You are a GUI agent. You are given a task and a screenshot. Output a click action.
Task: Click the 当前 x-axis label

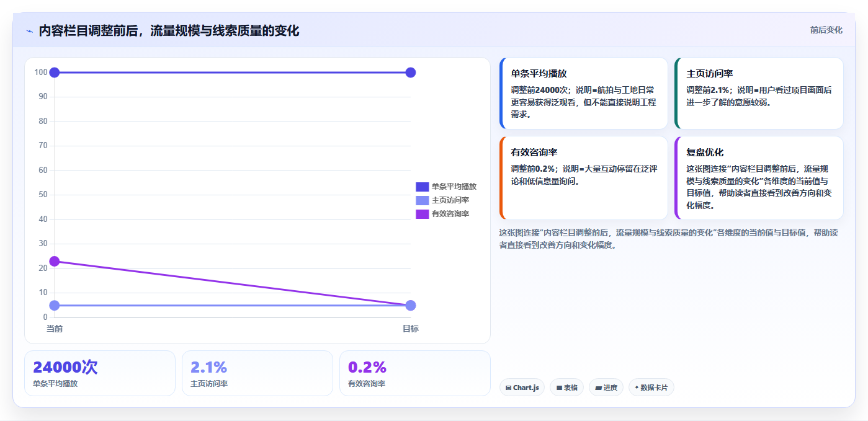click(x=55, y=329)
